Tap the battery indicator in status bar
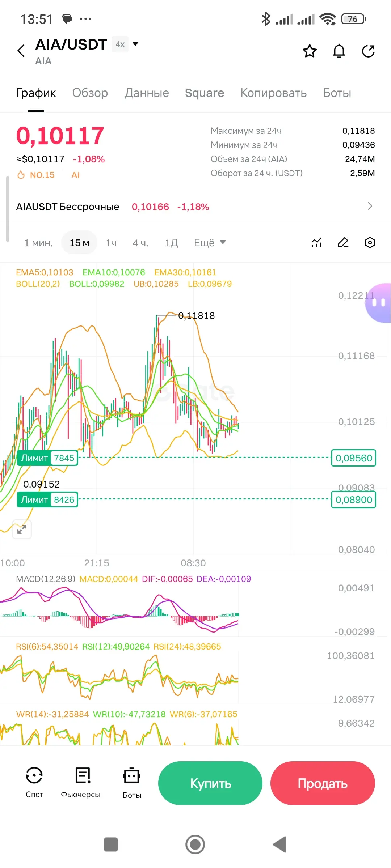This screenshot has height=868, width=391. coord(354,19)
